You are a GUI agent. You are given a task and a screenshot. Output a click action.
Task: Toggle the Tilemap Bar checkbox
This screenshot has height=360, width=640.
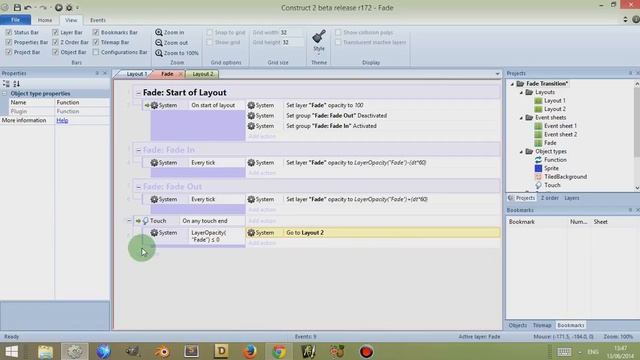(96, 42)
